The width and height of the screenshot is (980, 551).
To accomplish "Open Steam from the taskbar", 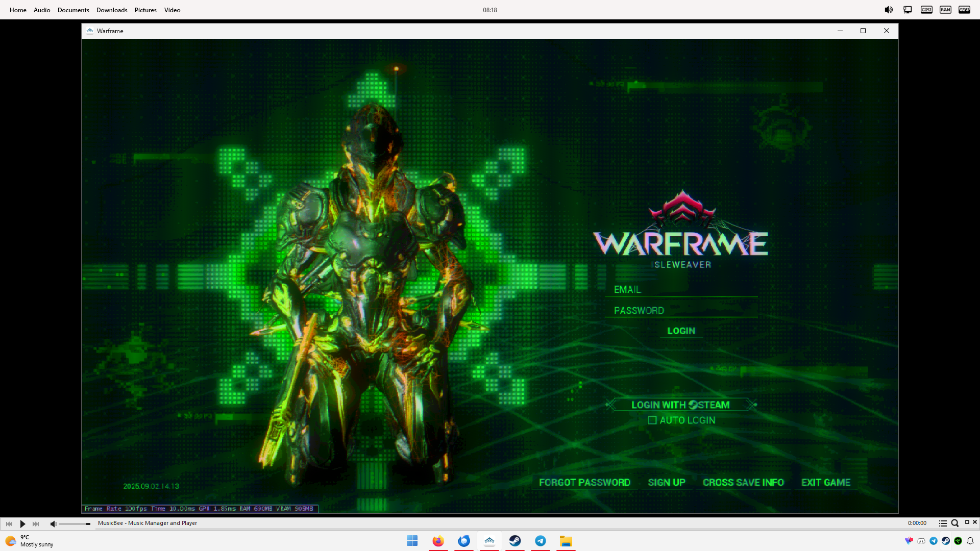I will click(x=514, y=541).
